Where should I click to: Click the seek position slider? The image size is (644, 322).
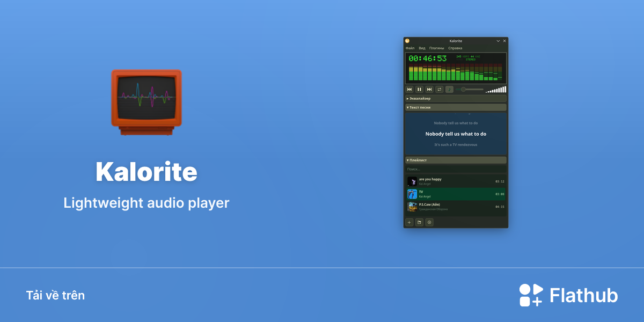coord(470,89)
